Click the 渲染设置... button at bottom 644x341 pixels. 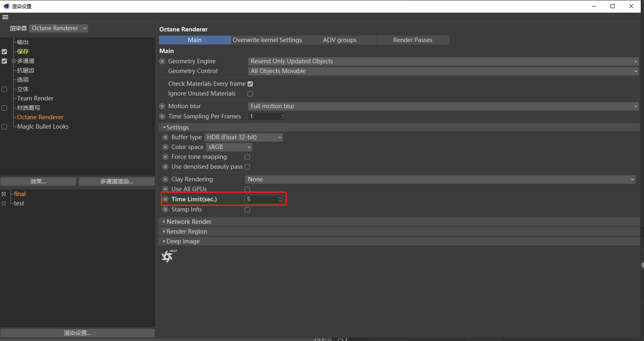point(78,333)
